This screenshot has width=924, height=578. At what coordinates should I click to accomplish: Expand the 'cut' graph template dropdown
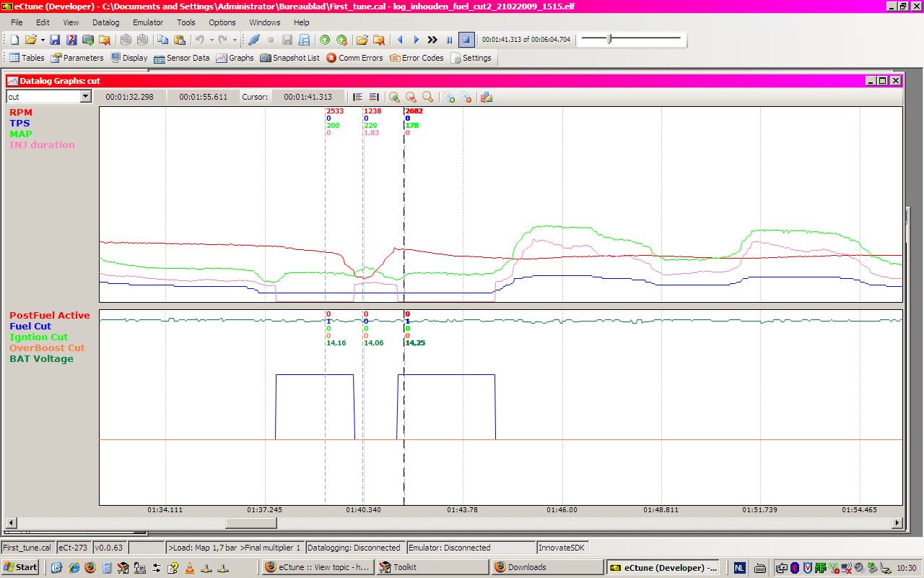tap(85, 96)
